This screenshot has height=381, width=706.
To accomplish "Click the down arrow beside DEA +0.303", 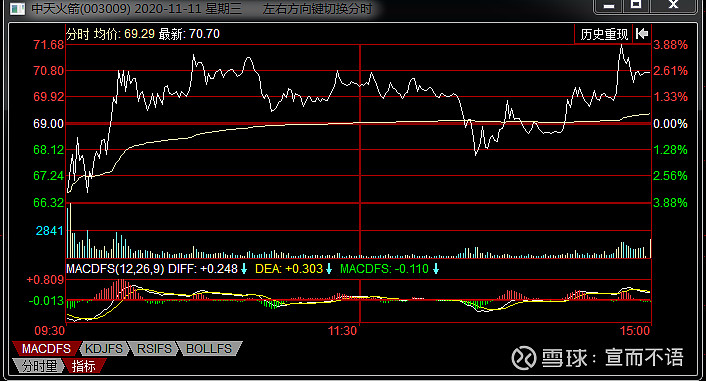I will pyautogui.click(x=329, y=269).
